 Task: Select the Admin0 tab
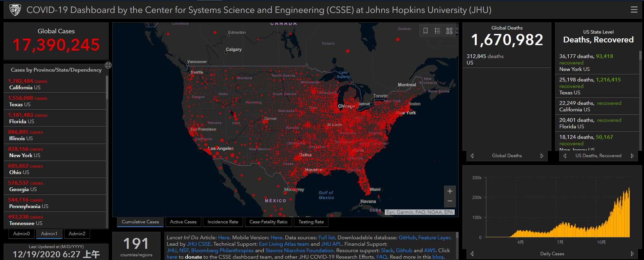[x=21, y=234]
